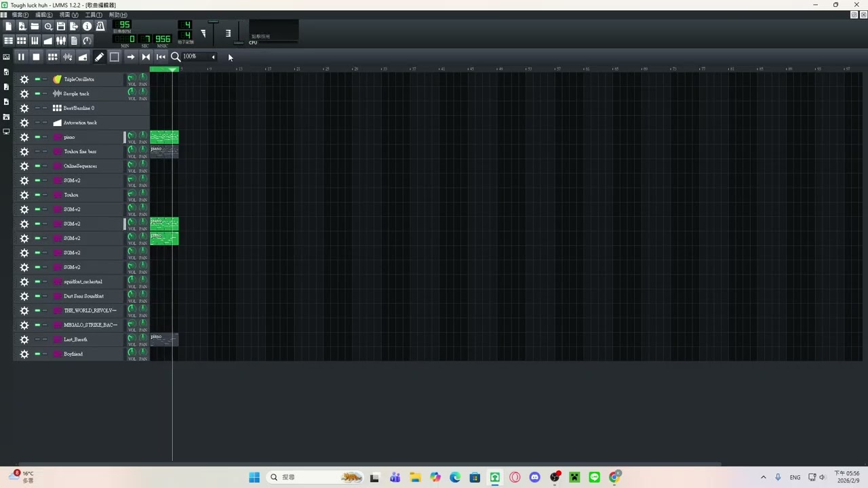Open the Boyfriend track's gear menu

click(x=24, y=354)
